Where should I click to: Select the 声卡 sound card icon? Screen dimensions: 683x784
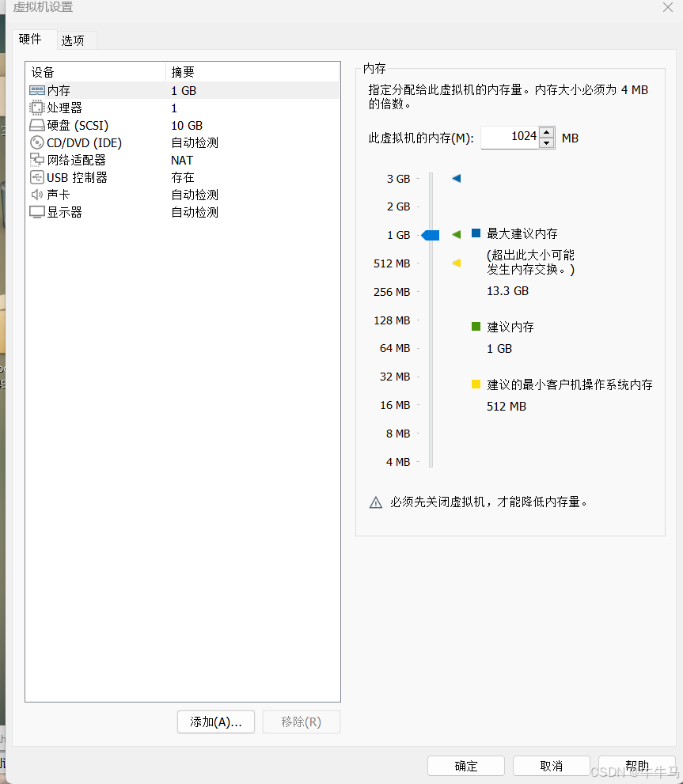click(x=37, y=195)
